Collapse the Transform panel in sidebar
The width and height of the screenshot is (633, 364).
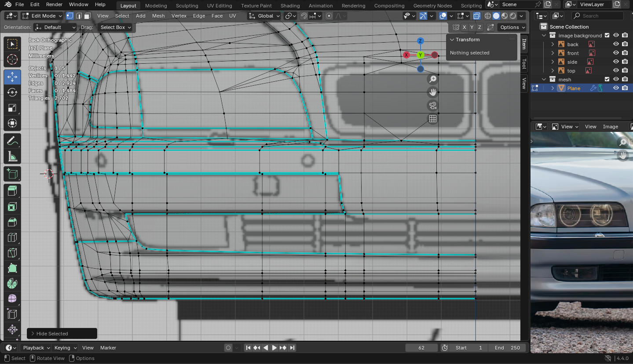pos(452,40)
